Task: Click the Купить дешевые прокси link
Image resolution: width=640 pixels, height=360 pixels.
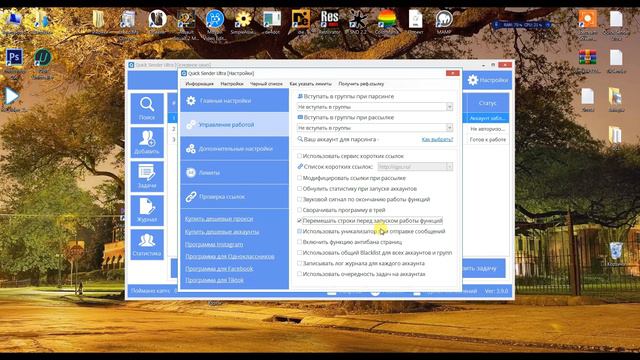Action: [x=219, y=219]
